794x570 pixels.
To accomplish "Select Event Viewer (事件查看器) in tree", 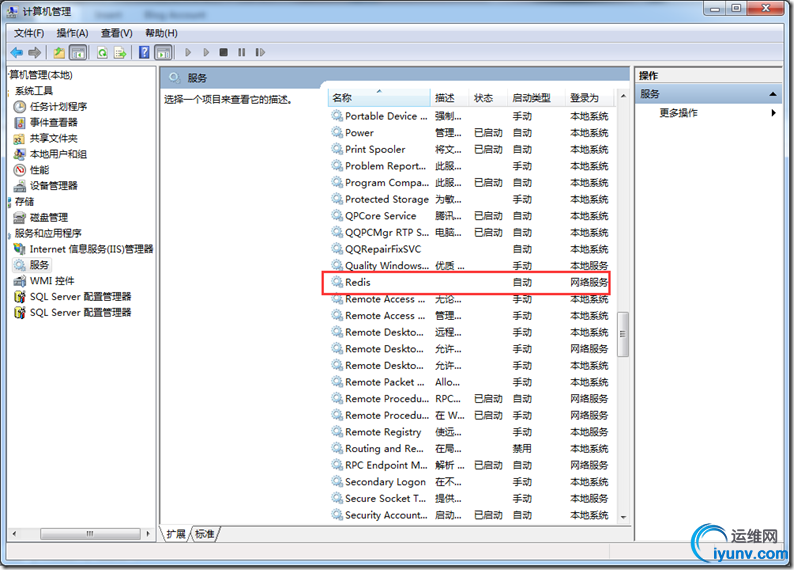I will (53, 122).
